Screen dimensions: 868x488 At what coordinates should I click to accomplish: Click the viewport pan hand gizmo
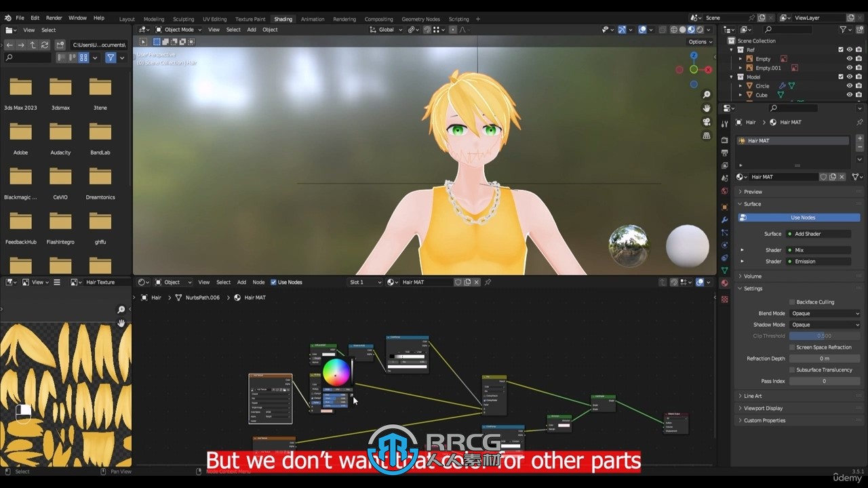(707, 108)
